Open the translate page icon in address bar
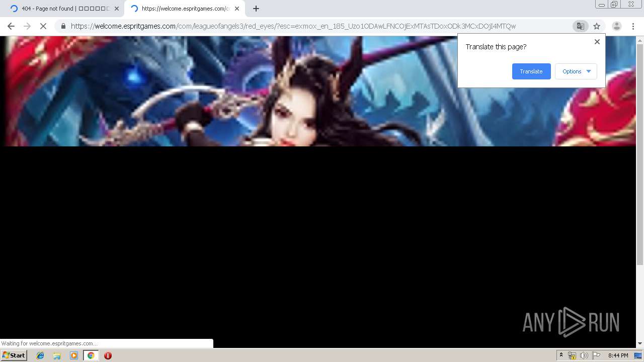 pos(580,26)
